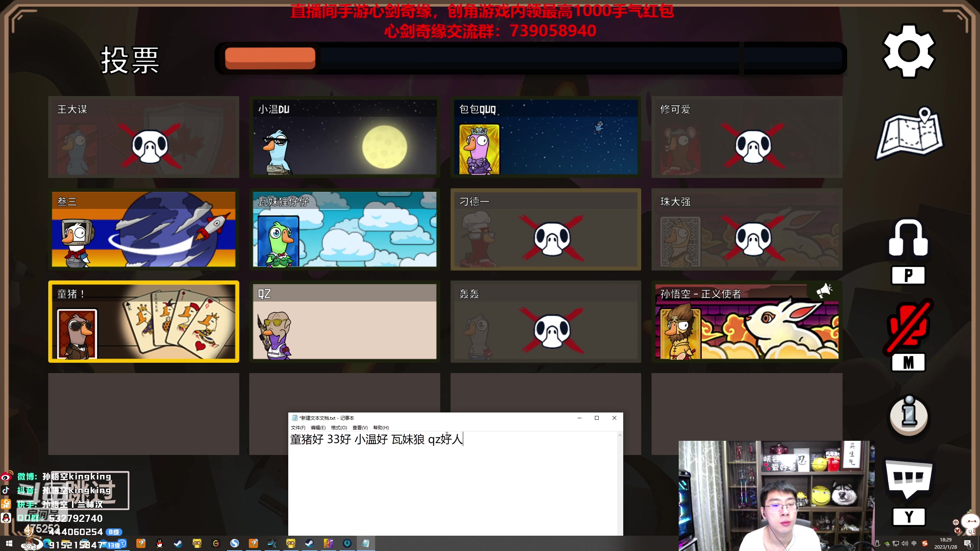Open the second yellow raccoon taskbar icon
This screenshot has width=980, height=551.
[x=291, y=543]
